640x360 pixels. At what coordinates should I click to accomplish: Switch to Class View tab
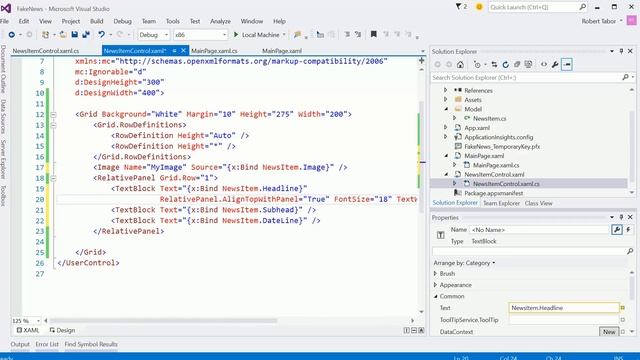pos(538,203)
